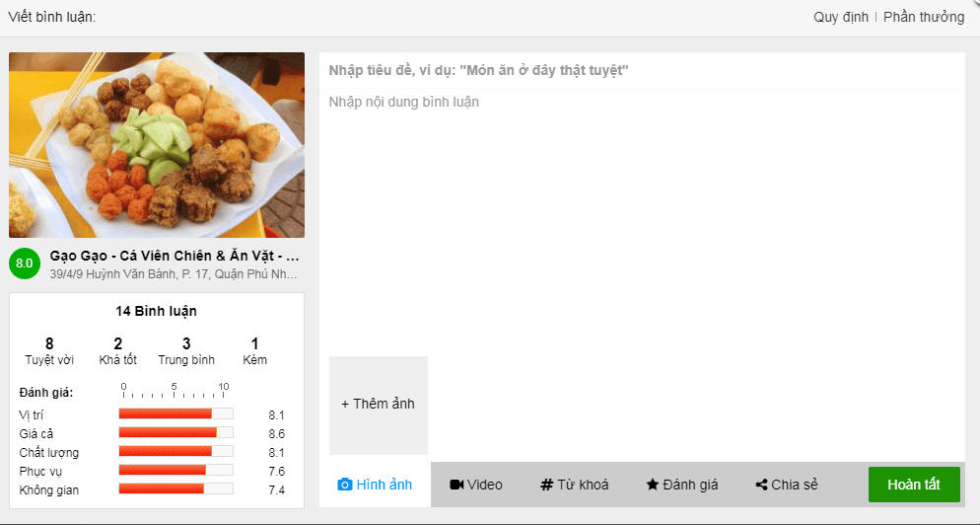Screen dimensions: 980x525
Task: Click the fried food dish thumbnail
Action: click(x=157, y=145)
